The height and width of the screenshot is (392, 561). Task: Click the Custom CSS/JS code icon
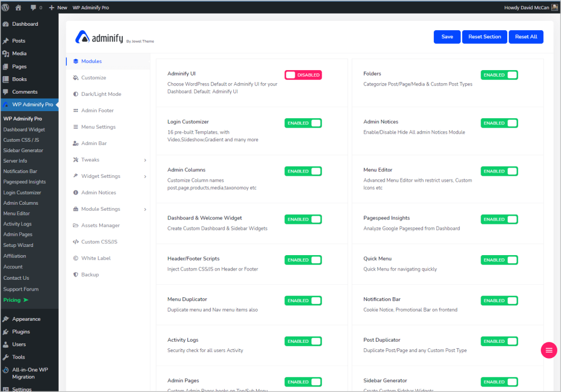pos(76,242)
